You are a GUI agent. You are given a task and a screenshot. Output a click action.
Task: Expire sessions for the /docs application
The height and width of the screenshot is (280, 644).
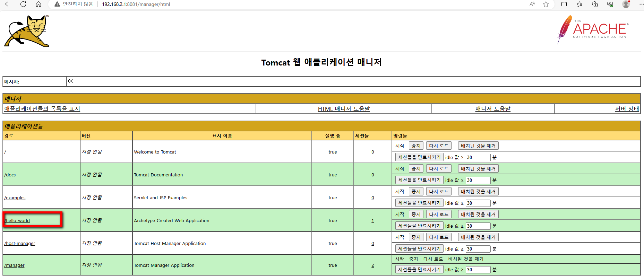coord(419,180)
